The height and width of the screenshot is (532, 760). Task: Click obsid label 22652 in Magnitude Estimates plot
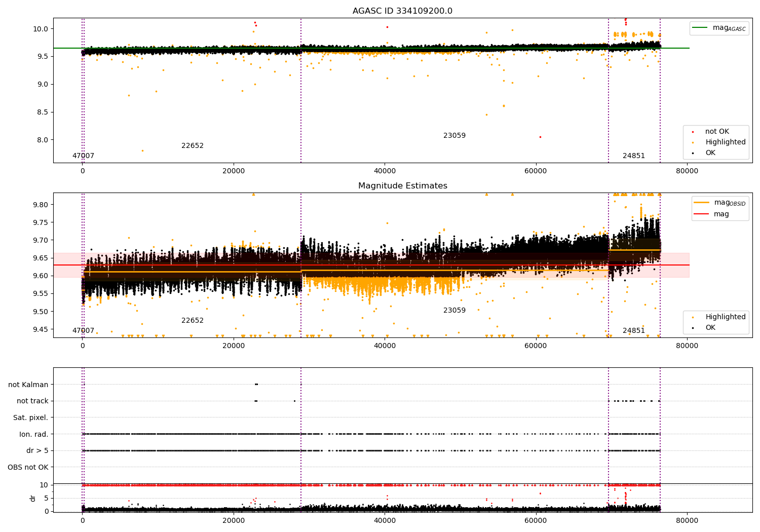(x=193, y=321)
